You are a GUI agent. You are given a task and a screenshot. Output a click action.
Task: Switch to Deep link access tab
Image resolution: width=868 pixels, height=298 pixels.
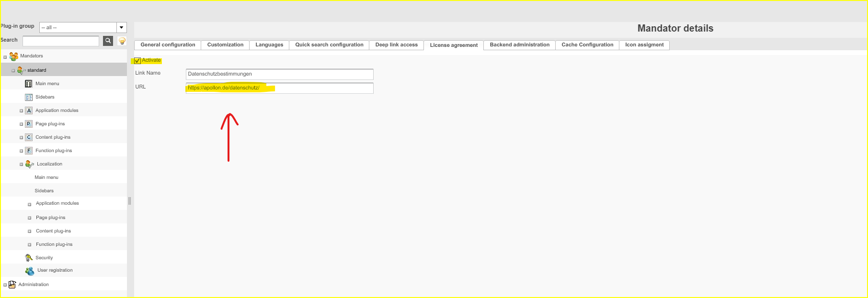pos(396,45)
